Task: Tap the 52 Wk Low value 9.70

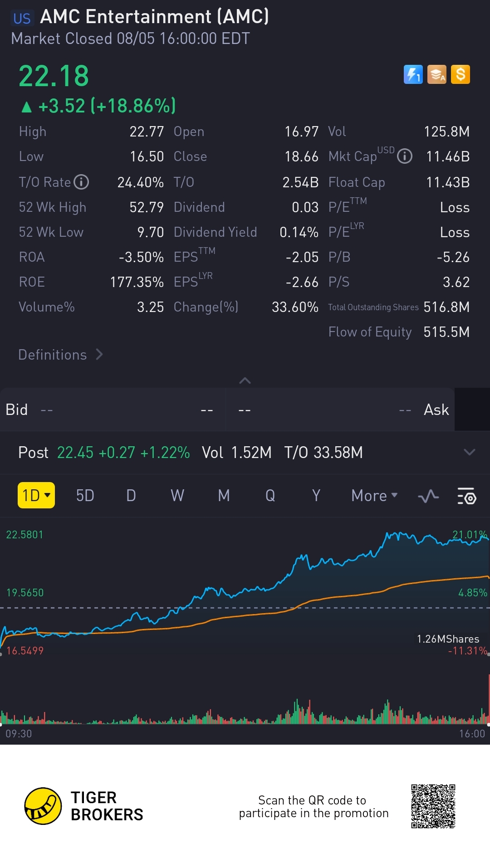Action: point(150,232)
